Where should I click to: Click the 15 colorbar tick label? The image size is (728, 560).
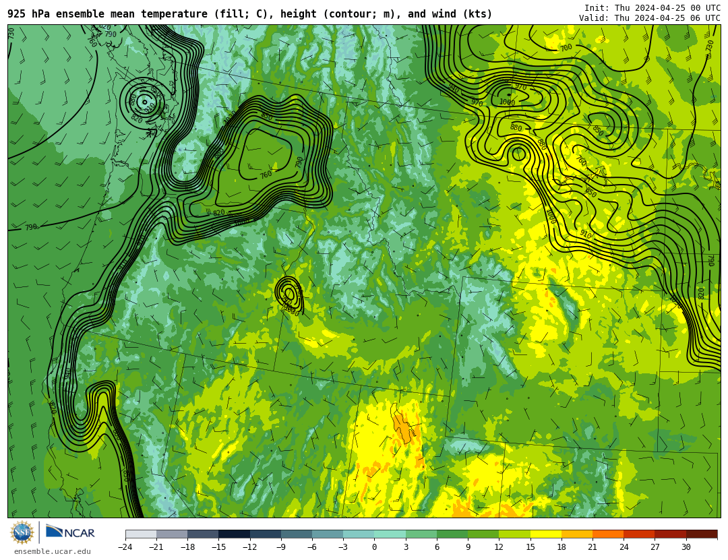pos(530,547)
